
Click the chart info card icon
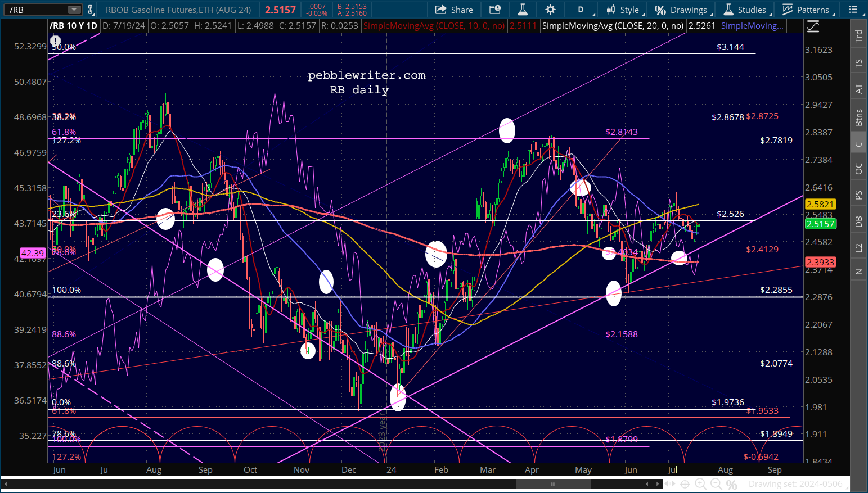click(495, 10)
